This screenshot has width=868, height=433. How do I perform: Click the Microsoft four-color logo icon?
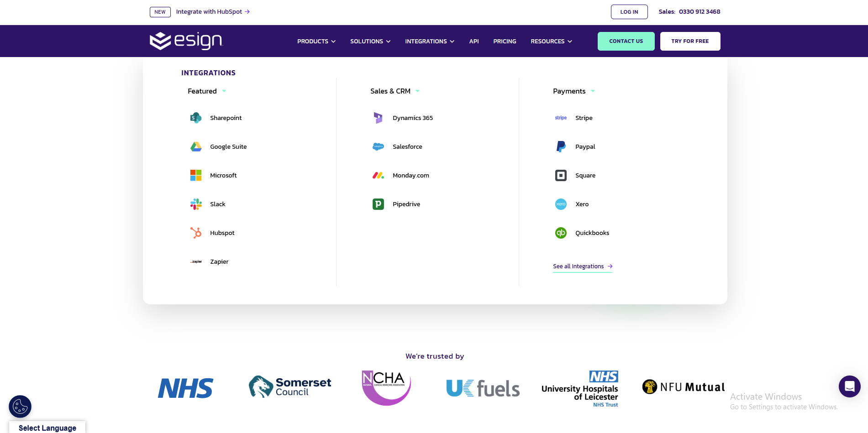click(x=196, y=175)
